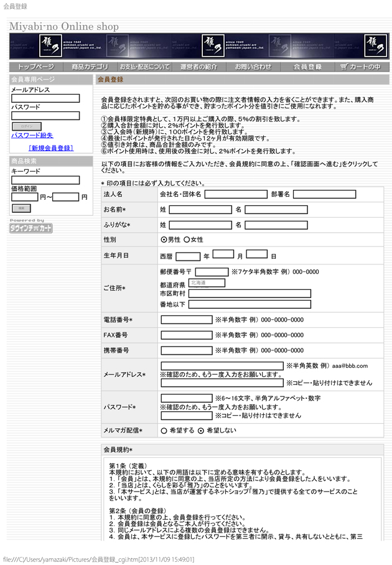This screenshot has height=565, width=392.
Task: Click the 番地以下 input field
Action: [x=250, y=304]
